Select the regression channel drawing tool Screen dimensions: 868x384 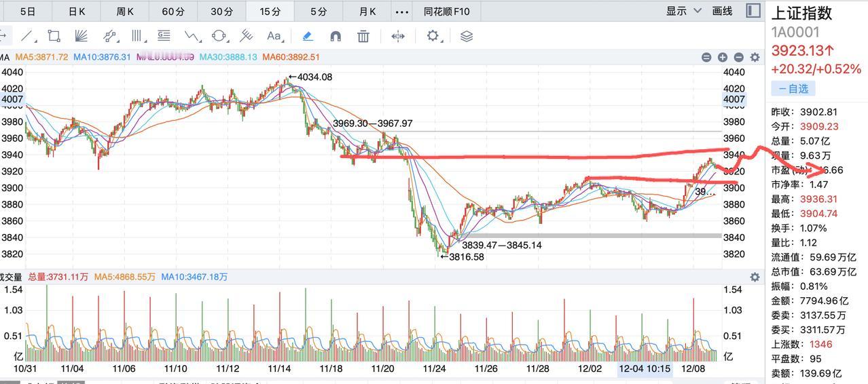[x=109, y=36]
